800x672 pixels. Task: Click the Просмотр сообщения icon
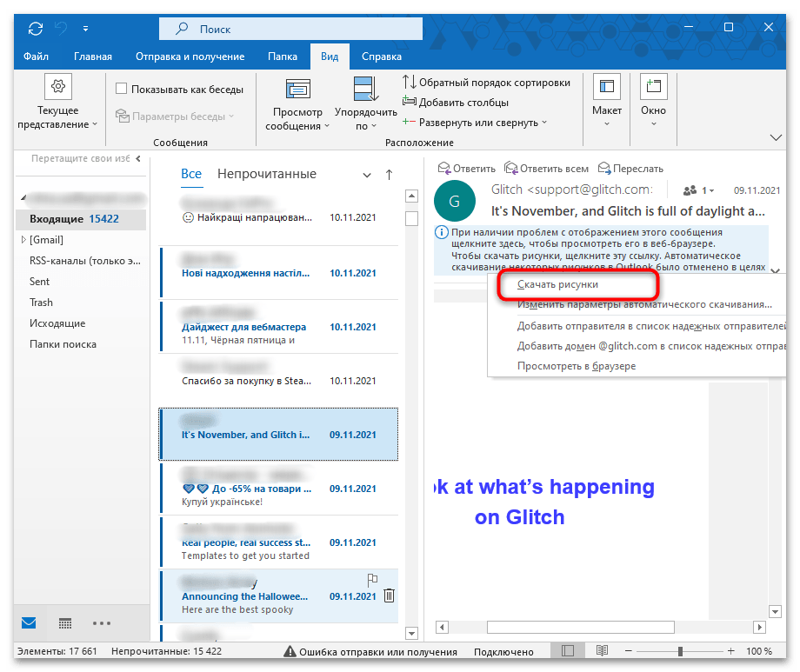click(298, 89)
